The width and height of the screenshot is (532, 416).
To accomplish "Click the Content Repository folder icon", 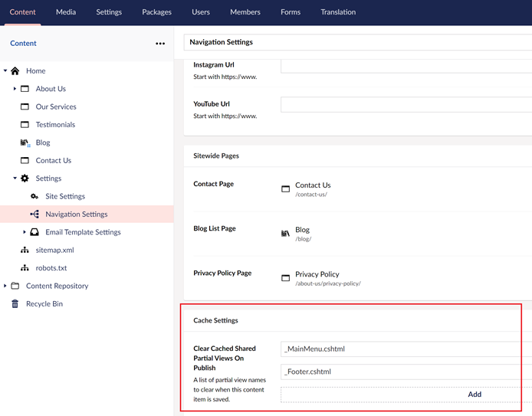I will click(x=15, y=286).
